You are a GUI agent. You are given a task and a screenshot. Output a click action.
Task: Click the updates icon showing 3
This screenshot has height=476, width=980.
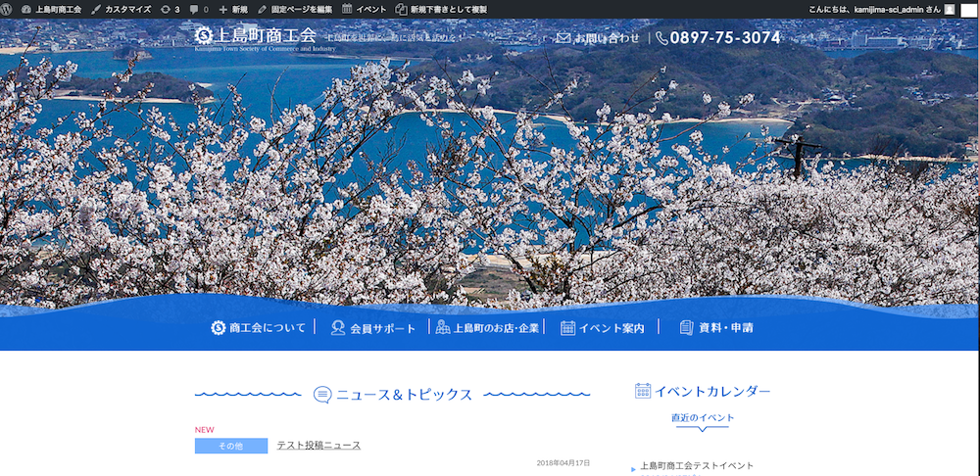click(170, 9)
